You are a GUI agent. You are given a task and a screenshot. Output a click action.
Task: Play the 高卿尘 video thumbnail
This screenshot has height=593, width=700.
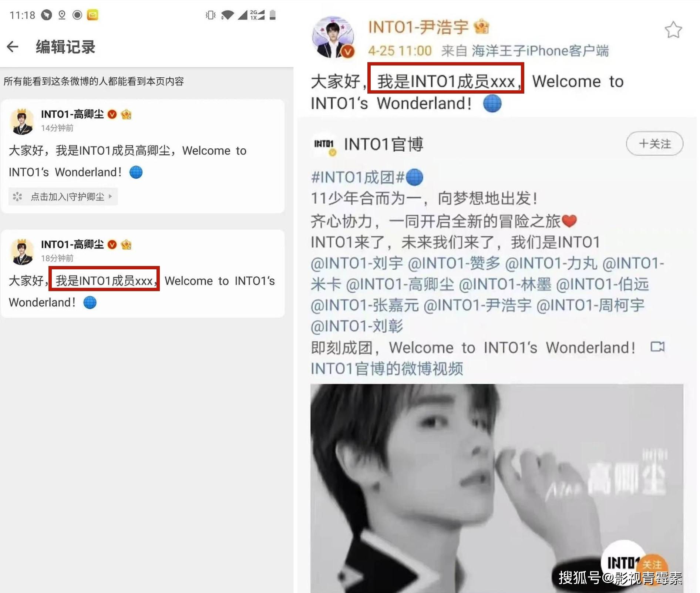[x=497, y=488]
